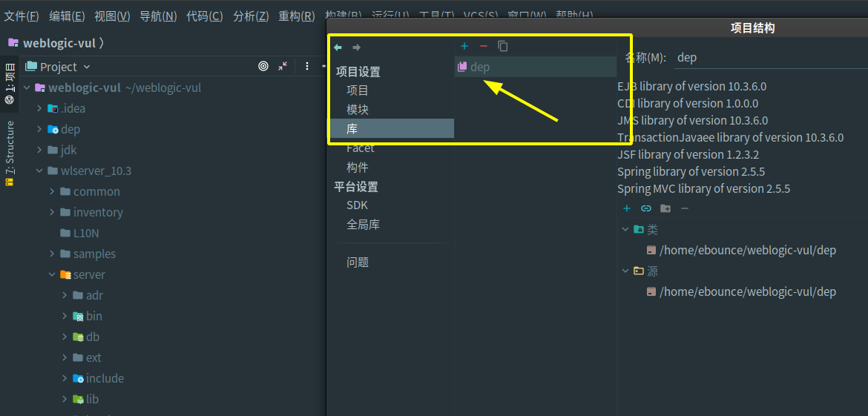Viewport: 868px width, 416px height.
Task: Select 模块 in project settings
Action: (358, 110)
